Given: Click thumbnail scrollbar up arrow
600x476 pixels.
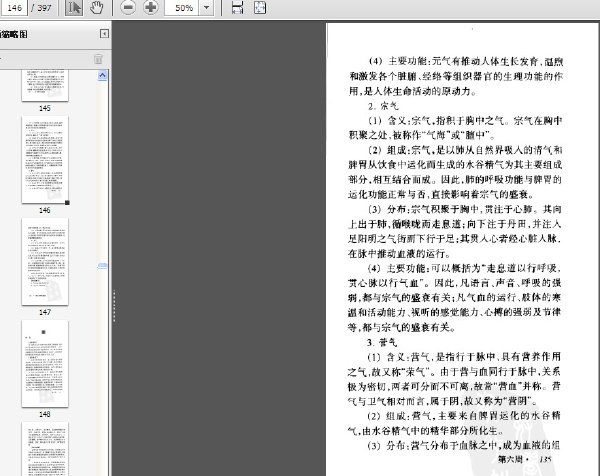Looking at the screenshot, I should tap(103, 75).
